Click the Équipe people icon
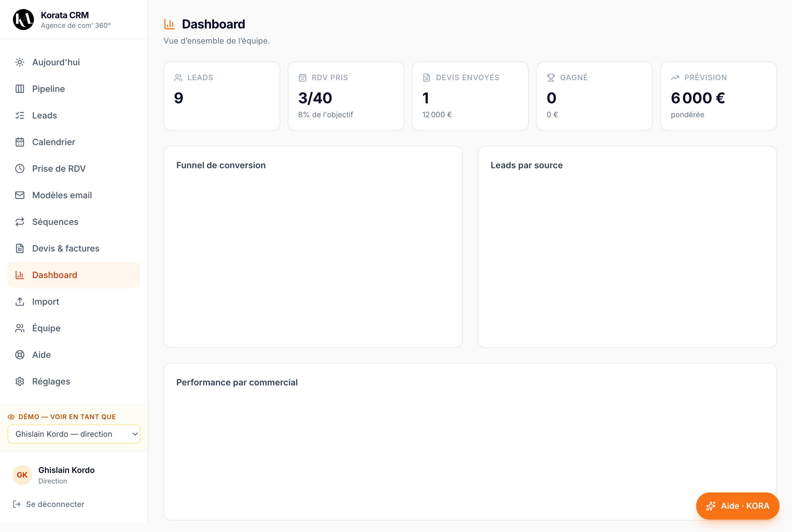Screen dimensions: 792x532 (20, 328)
